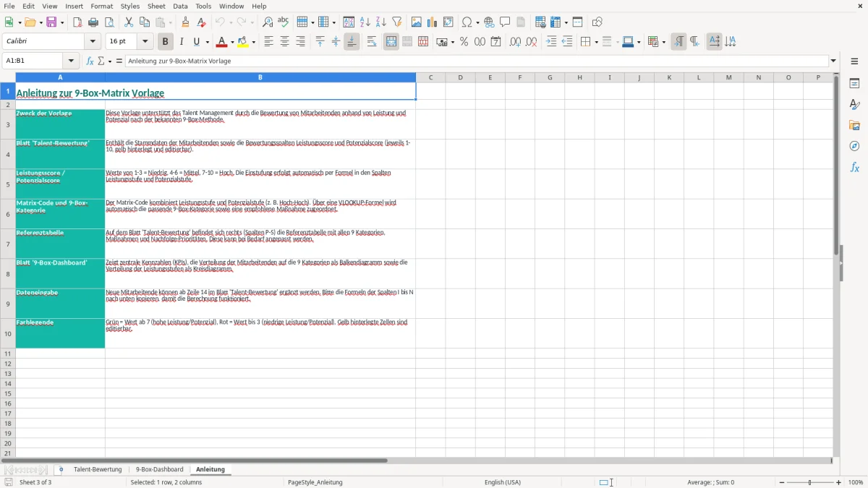The height and width of the screenshot is (488, 868).
Task: Click 100% zoom level
Action: coord(856,482)
